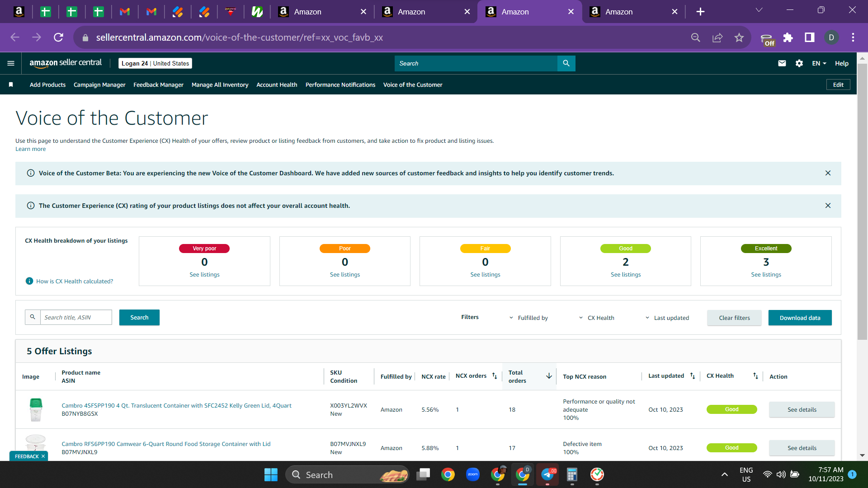868x488 pixels.
Task: Open Zoom from the taskbar
Action: point(473,474)
